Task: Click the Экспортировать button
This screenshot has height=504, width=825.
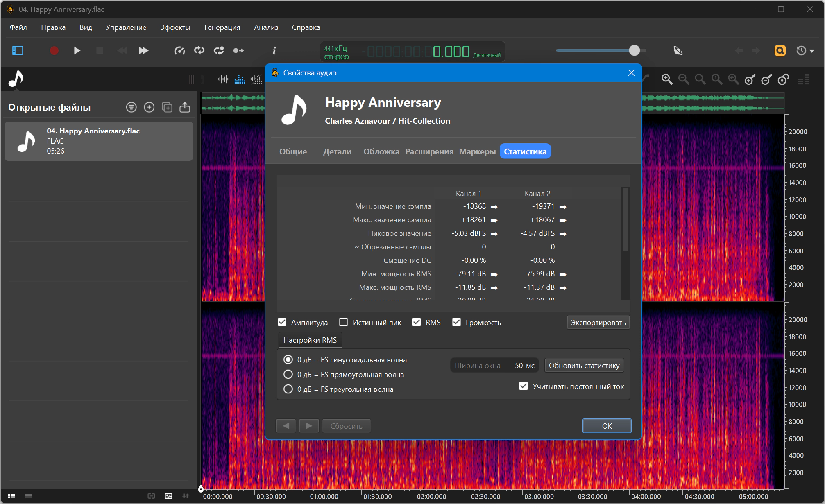Action: click(598, 322)
